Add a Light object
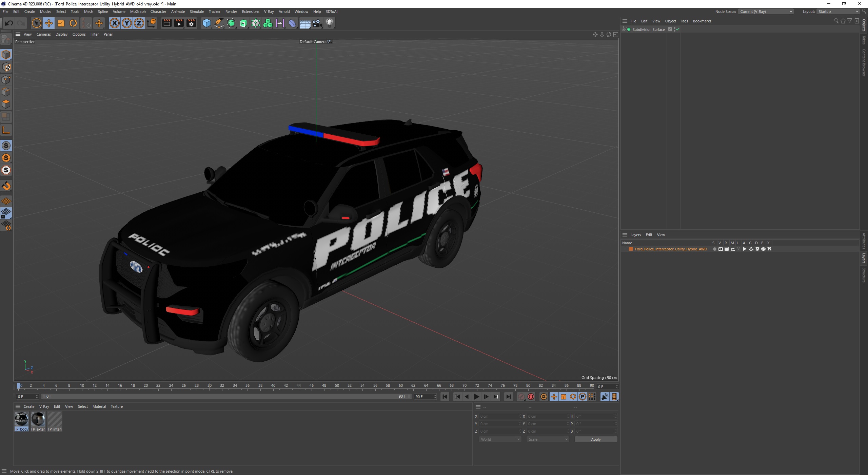Screen dimensions: 868x475 point(330,23)
